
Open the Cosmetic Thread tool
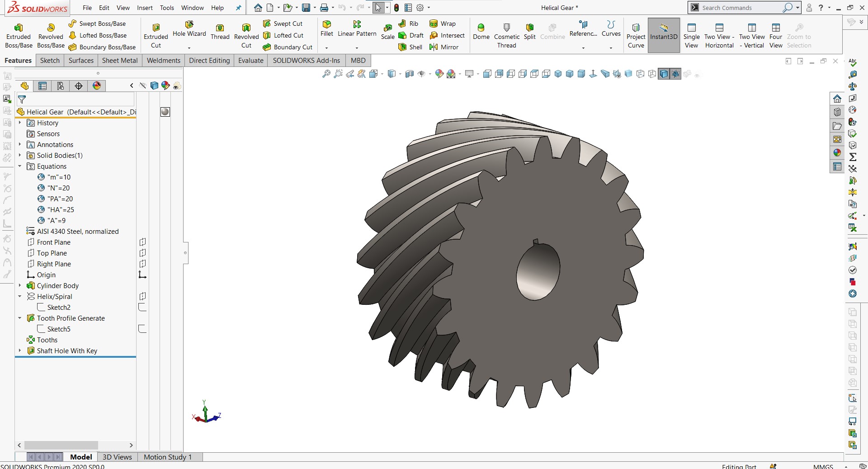tap(507, 36)
